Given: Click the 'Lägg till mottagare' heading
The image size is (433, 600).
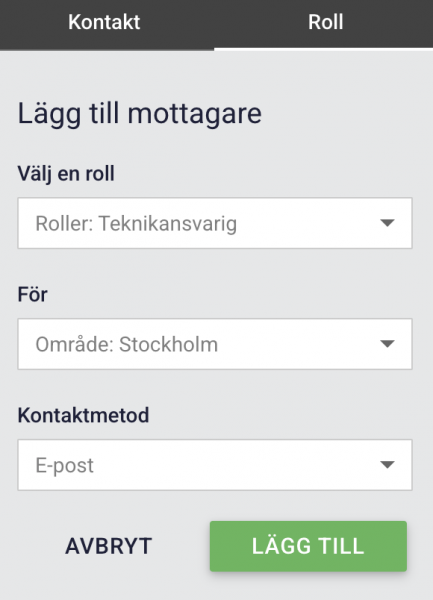Looking at the screenshot, I should [x=140, y=114].
